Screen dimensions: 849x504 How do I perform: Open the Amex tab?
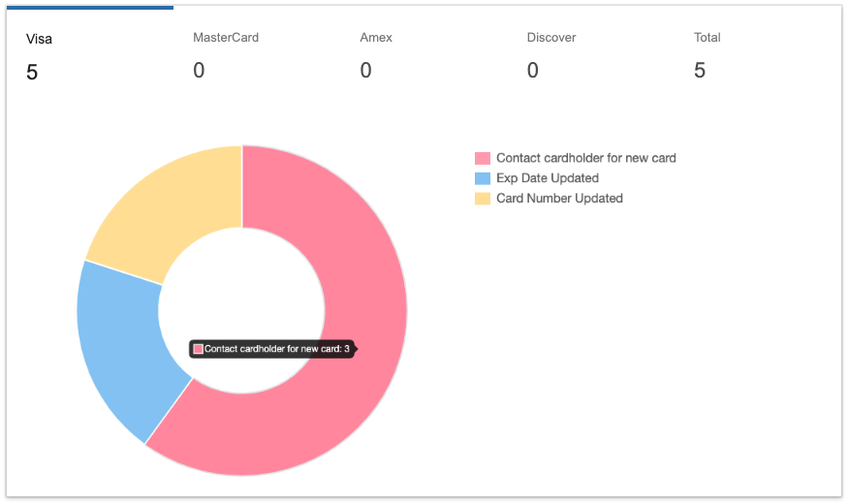(376, 38)
